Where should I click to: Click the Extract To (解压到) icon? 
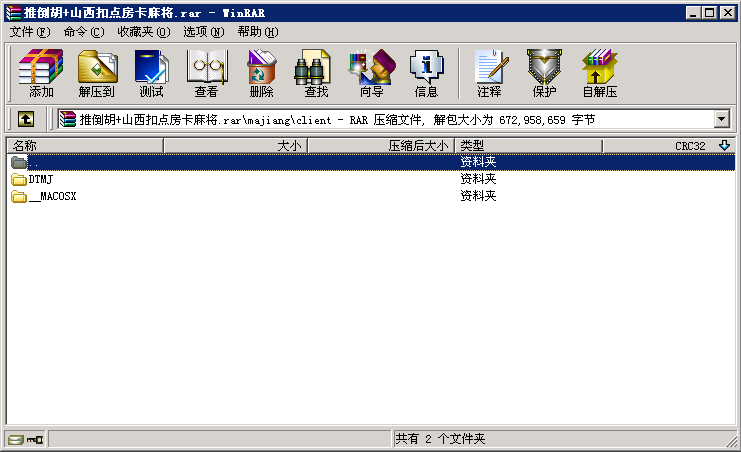[x=96, y=73]
